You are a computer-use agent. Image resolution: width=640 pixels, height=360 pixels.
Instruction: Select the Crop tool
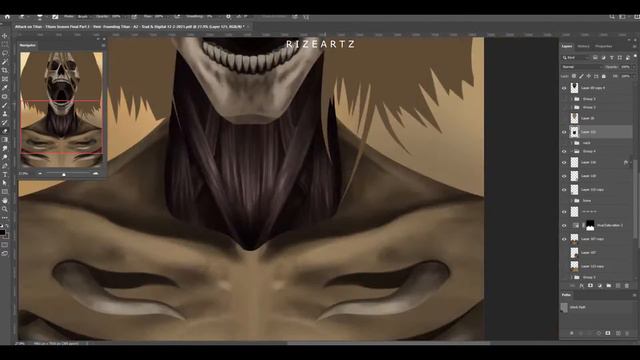click(4, 70)
